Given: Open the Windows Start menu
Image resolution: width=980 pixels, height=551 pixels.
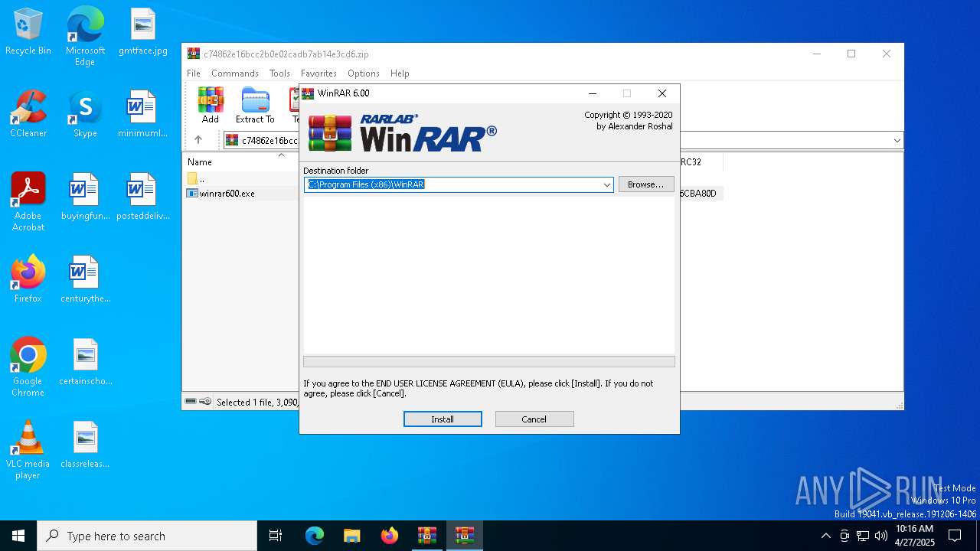Looking at the screenshot, I should coord(18,536).
